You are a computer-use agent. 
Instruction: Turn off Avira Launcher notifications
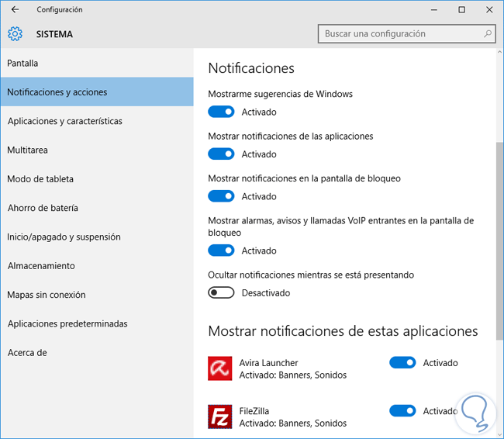[402, 363]
